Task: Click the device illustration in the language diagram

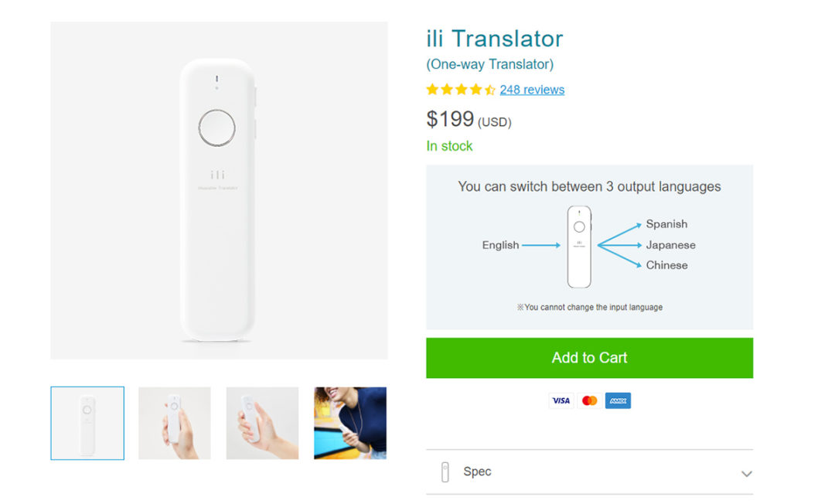Action: [x=578, y=244]
